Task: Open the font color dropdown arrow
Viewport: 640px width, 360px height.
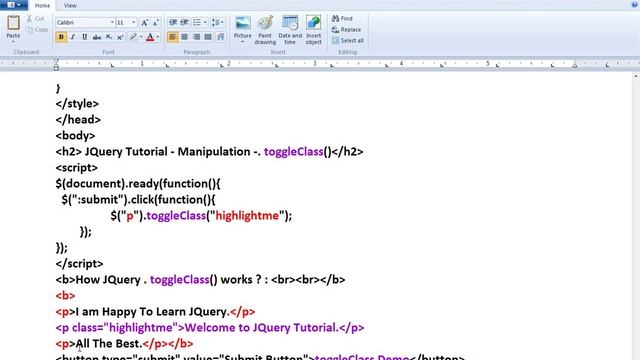Action: tap(158, 37)
